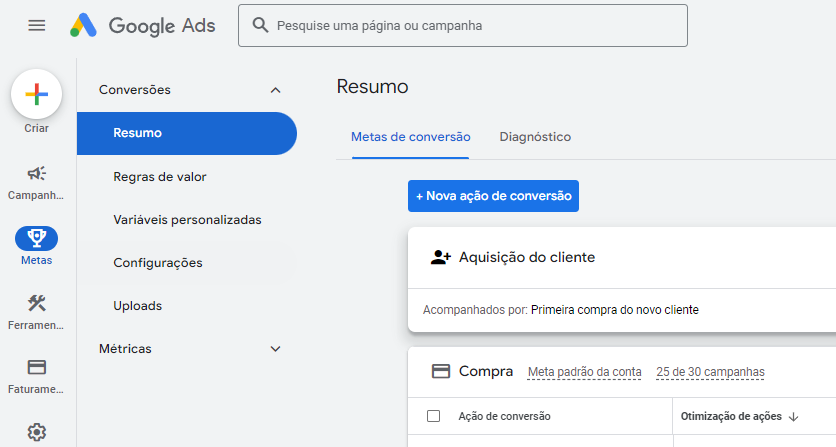Open Variáveis personalizadas
The width and height of the screenshot is (836, 447).
point(187,220)
